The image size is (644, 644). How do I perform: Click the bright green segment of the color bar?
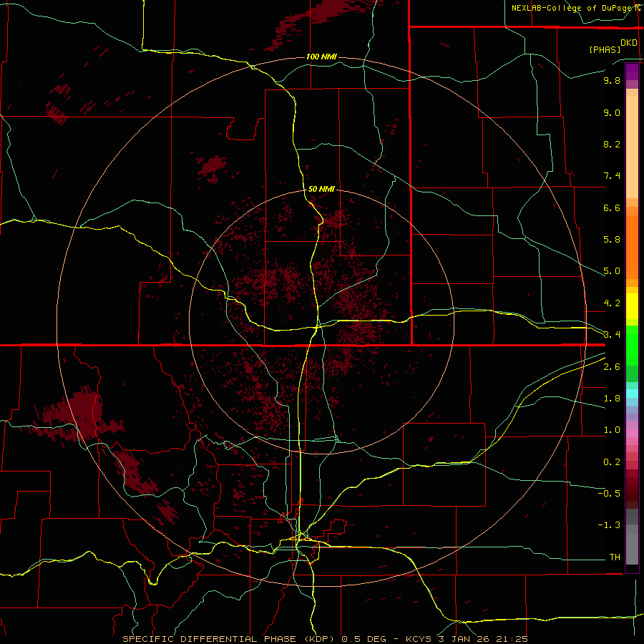pos(632,345)
